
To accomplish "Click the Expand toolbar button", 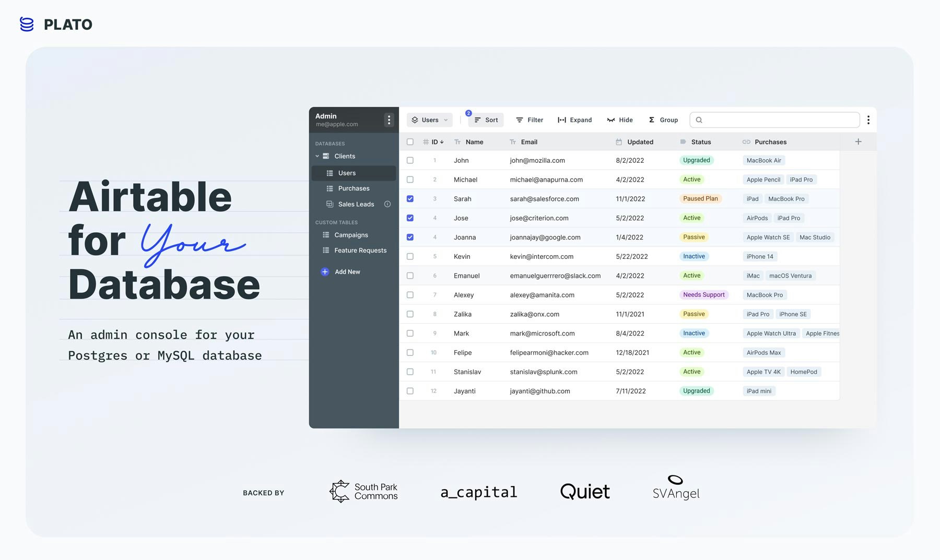I will click(x=574, y=120).
